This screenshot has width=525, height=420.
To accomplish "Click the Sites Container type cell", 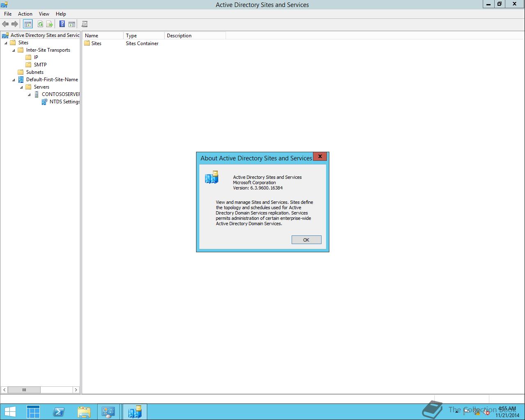I will click(x=142, y=43).
